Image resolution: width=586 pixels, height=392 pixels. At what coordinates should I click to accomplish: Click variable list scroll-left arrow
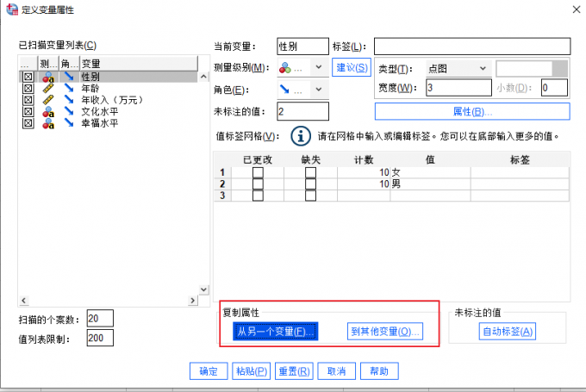[x=23, y=301]
